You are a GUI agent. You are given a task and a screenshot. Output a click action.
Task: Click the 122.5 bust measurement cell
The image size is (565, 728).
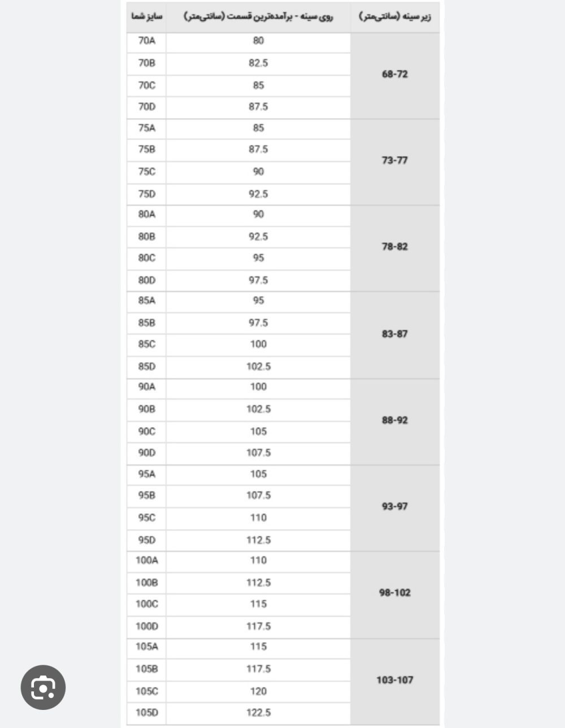coord(258,713)
